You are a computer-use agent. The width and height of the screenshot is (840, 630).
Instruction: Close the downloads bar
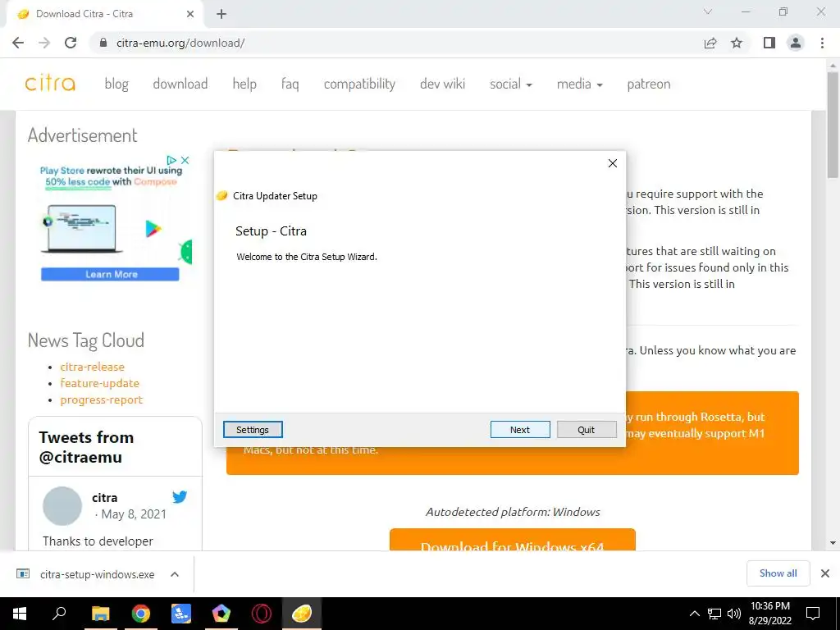tap(825, 573)
